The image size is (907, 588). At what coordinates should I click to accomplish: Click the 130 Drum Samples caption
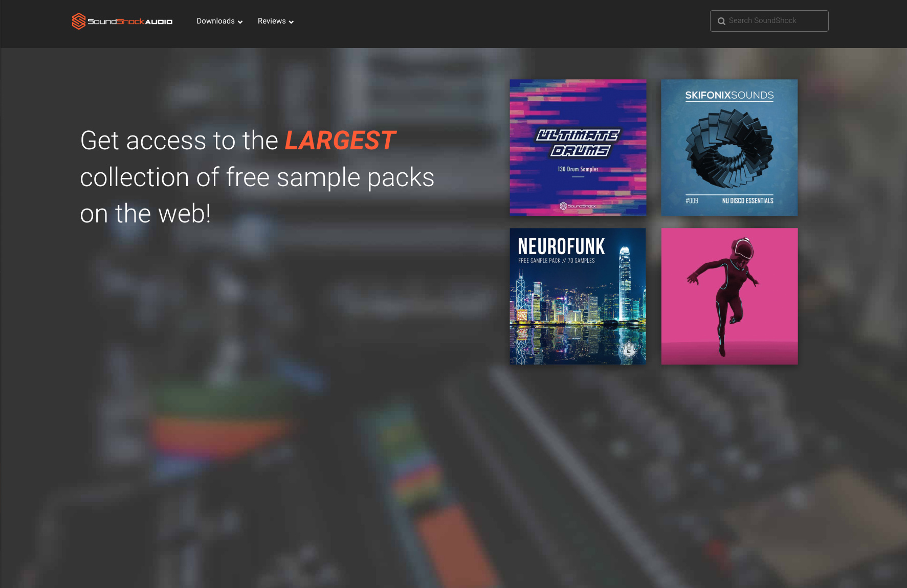coord(578,169)
